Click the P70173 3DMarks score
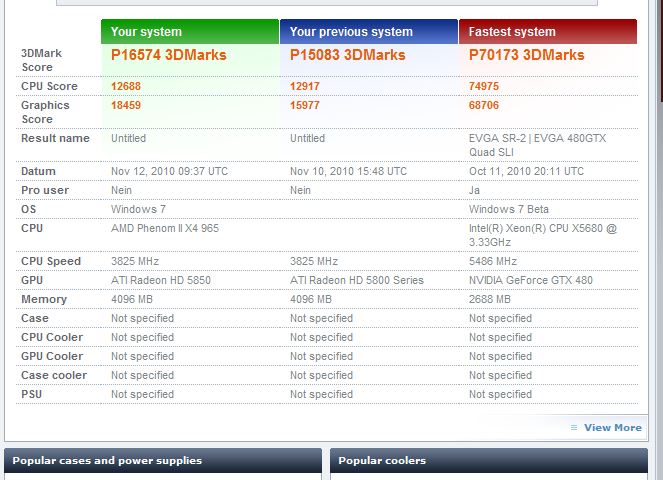 [526, 55]
